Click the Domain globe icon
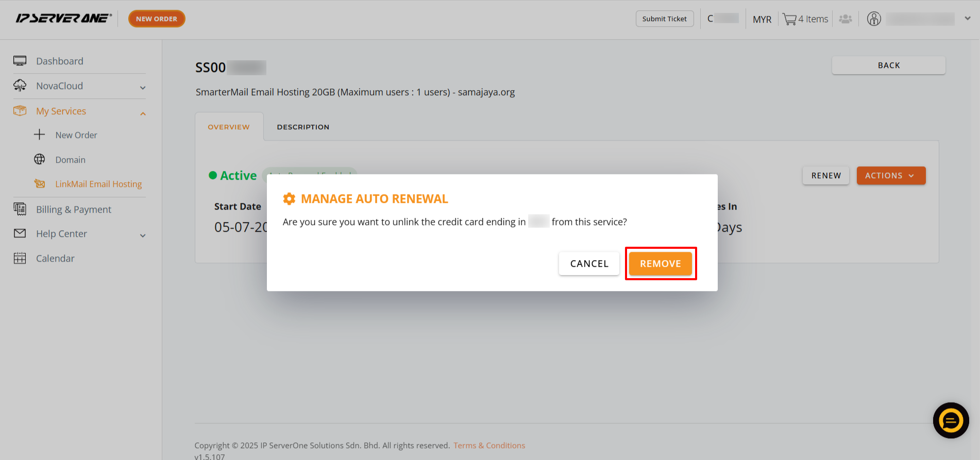 coord(39,159)
